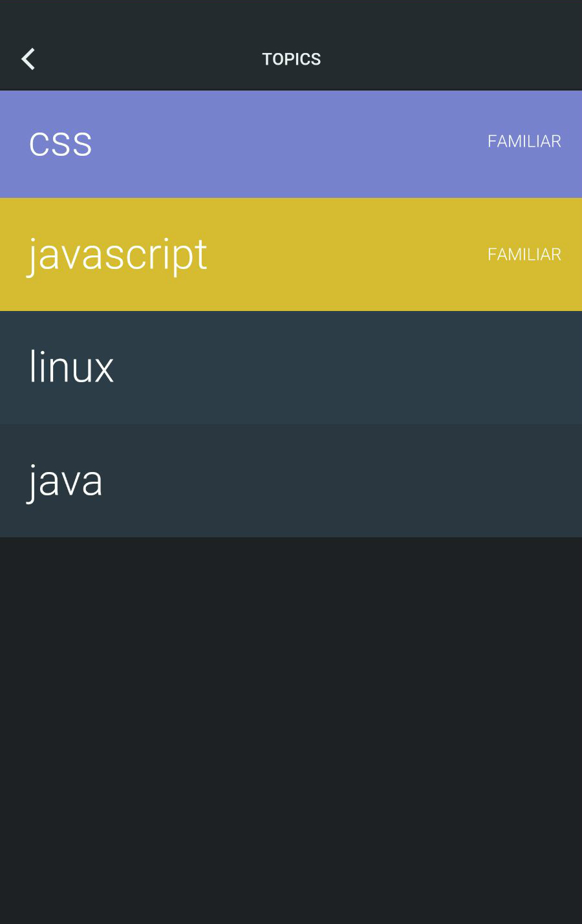Viewport: 582px width, 924px height.
Task: Select the "css" text label
Action: pyautogui.click(x=61, y=144)
